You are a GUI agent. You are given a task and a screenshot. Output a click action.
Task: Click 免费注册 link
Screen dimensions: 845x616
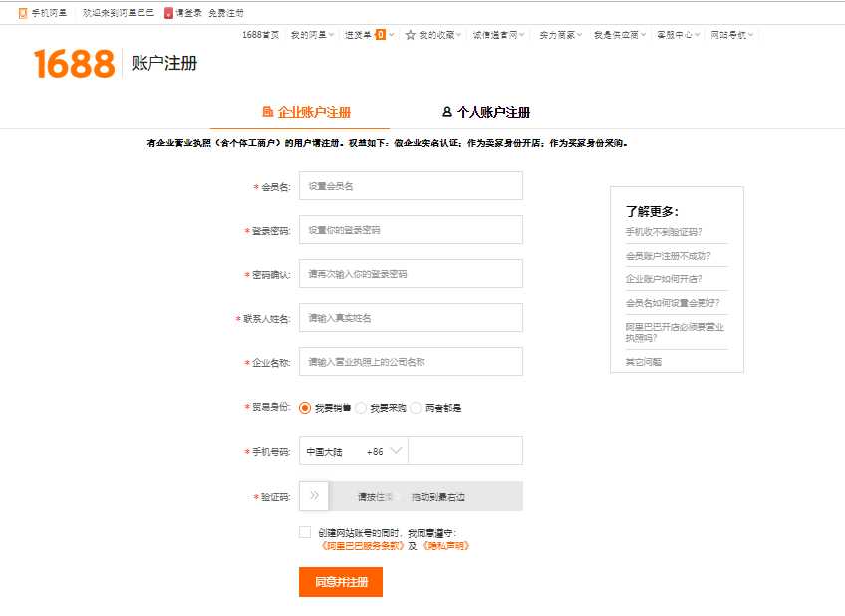[226, 13]
